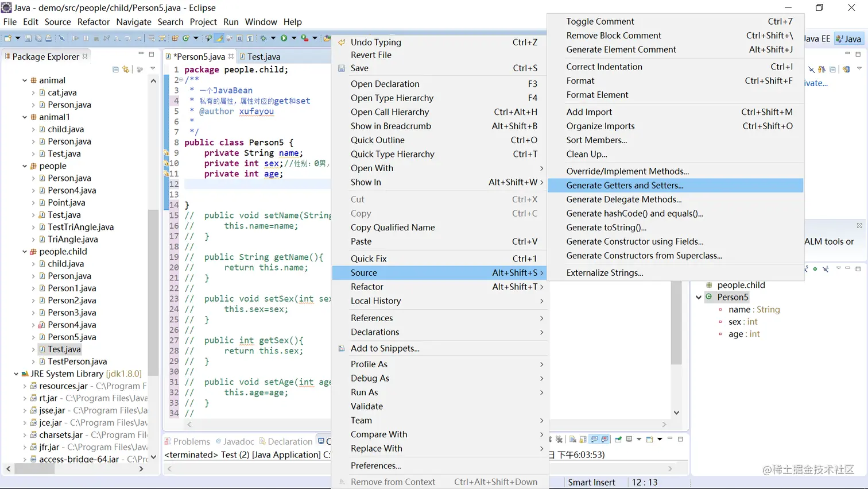The image size is (868, 489).
Task: Click the Save All toolbar icon
Action: (38, 38)
